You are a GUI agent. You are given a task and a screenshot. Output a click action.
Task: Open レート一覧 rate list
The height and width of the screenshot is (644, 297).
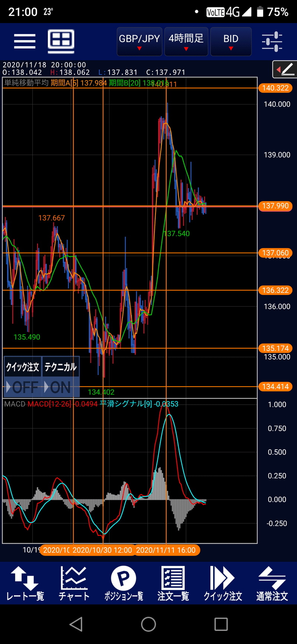pyautogui.click(x=25, y=583)
